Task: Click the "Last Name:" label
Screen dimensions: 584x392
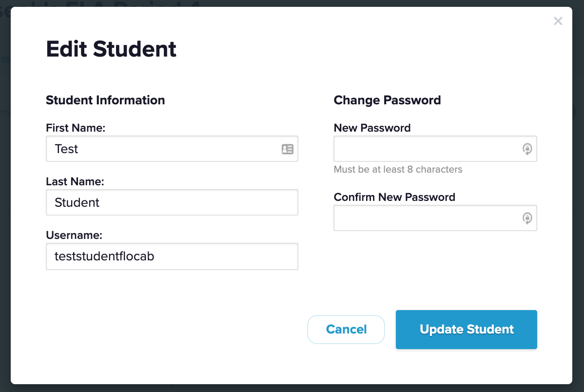Action: tap(75, 182)
